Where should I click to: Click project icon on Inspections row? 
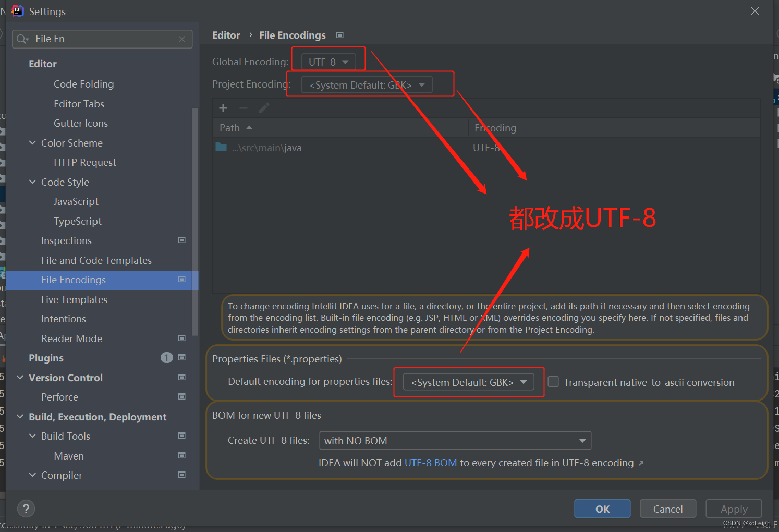(182, 240)
